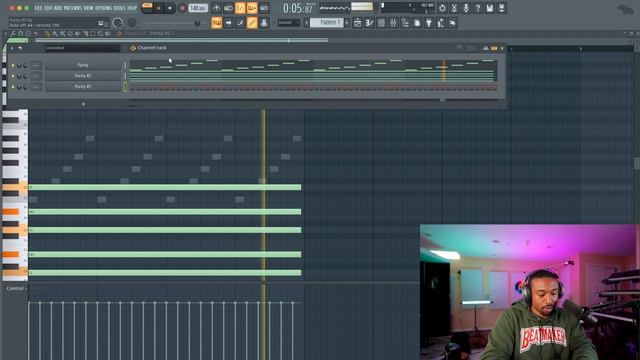Click the arrow right of Pattern 1
Image resolution: width=640 pixels, height=360 pixels.
347,23
